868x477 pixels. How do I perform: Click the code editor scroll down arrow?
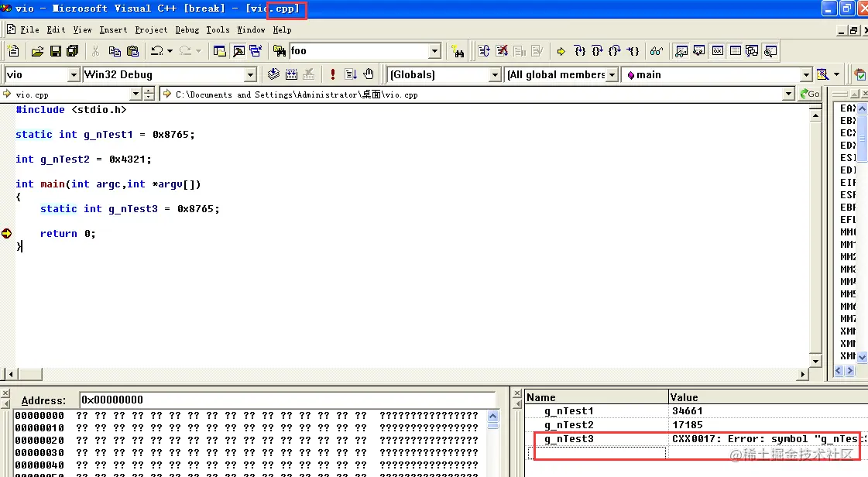[x=815, y=362]
